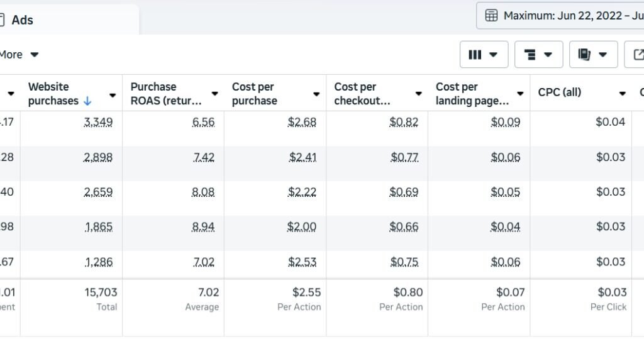Viewport: 644px width, 339px height.
Task: Click the $2.22 cost per purchase value
Action: coord(302,192)
